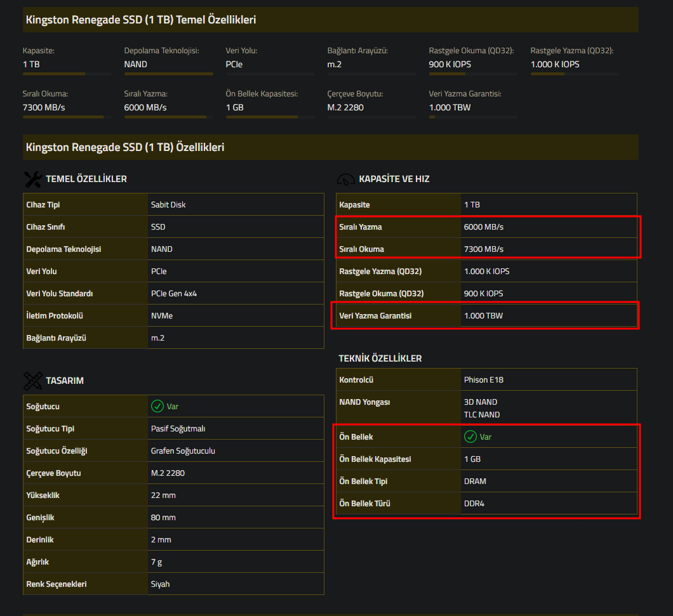Viewport: 673px width, 616px height.
Task: Click the ruler-pencil icon beside TASARIM
Action: tap(33, 381)
